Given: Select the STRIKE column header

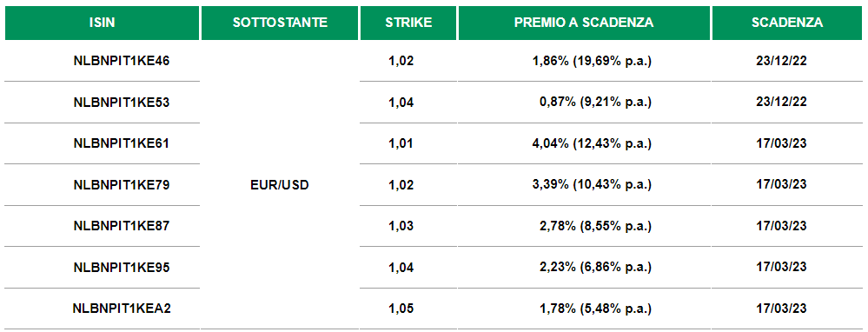Looking at the screenshot, I should (x=408, y=23).
